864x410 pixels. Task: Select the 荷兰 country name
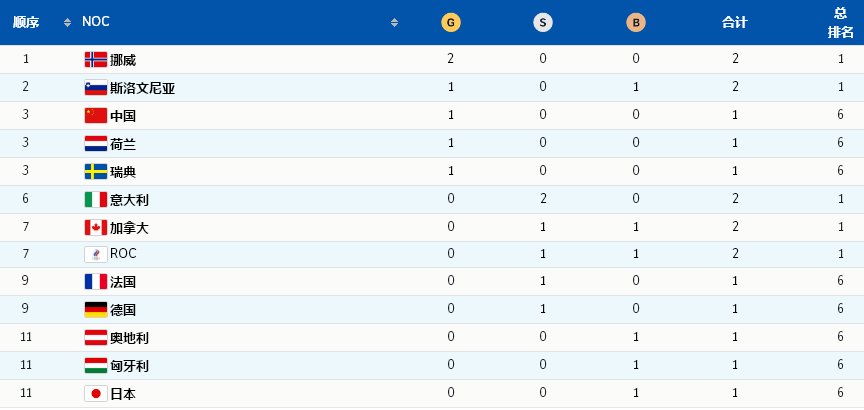click(123, 144)
